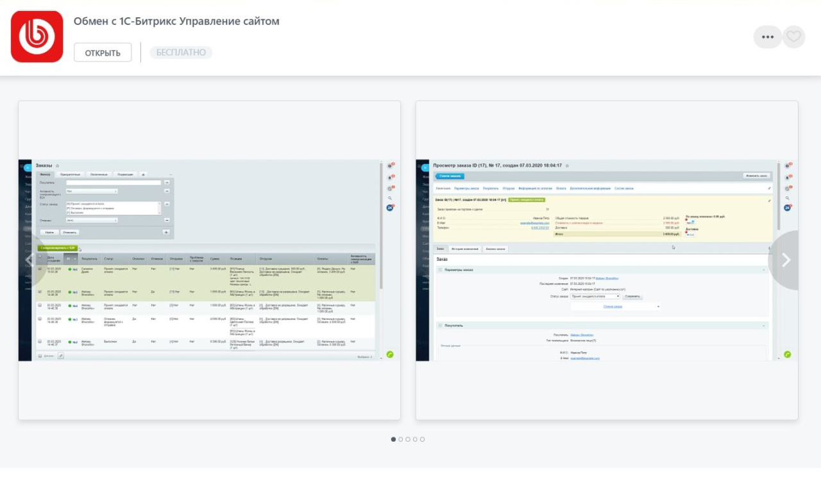
Task: Click the red 1C-Bitrix app logo
Action: click(37, 37)
